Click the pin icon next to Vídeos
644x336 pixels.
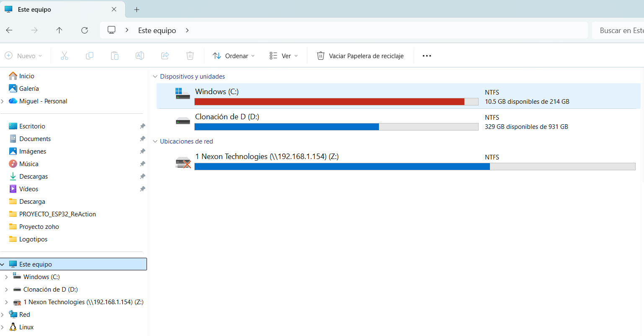point(142,189)
